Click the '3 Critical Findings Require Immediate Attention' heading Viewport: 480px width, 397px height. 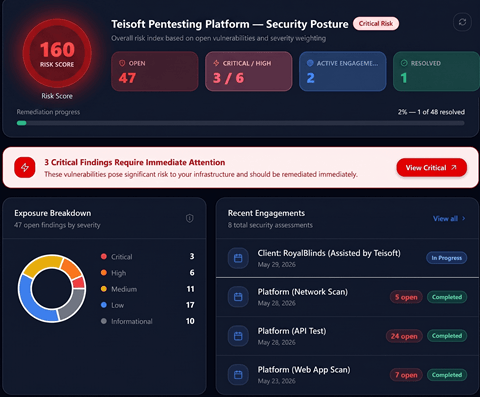tap(135, 162)
